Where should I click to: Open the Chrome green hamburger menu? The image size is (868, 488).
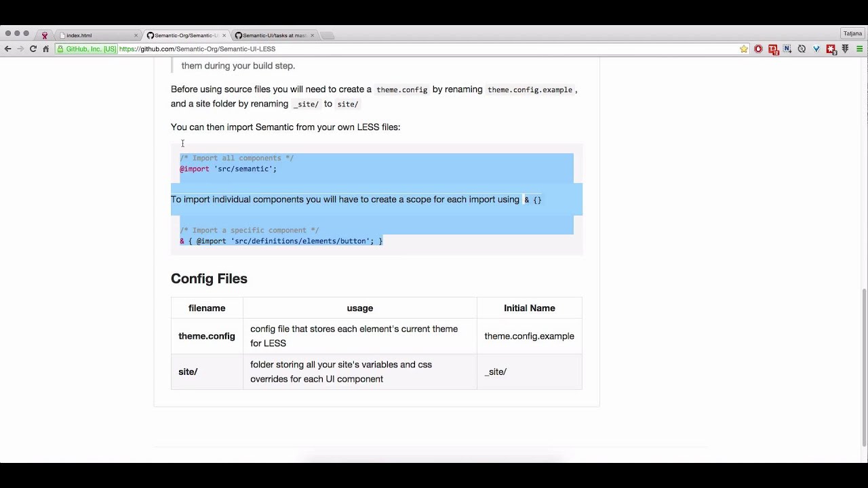pyautogui.click(x=859, y=49)
